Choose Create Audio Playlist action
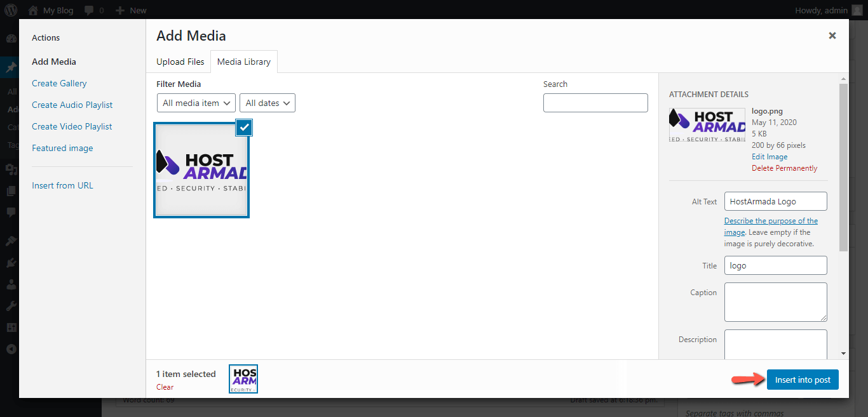868x417 pixels. (x=72, y=105)
